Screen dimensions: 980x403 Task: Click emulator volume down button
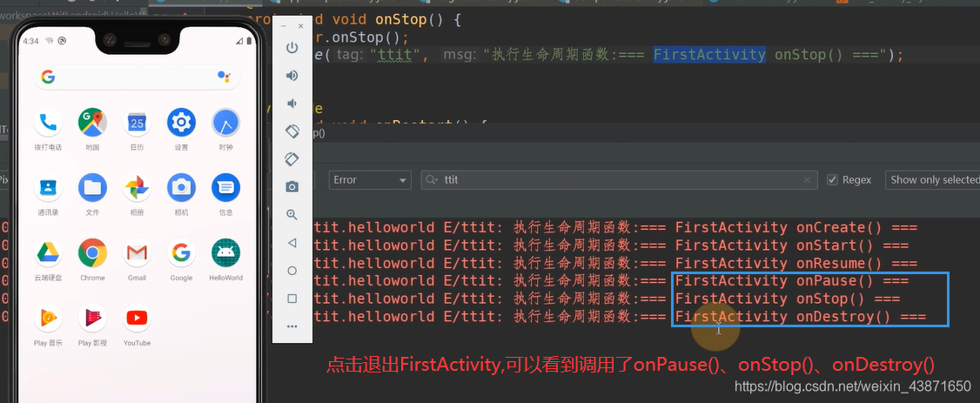292,104
